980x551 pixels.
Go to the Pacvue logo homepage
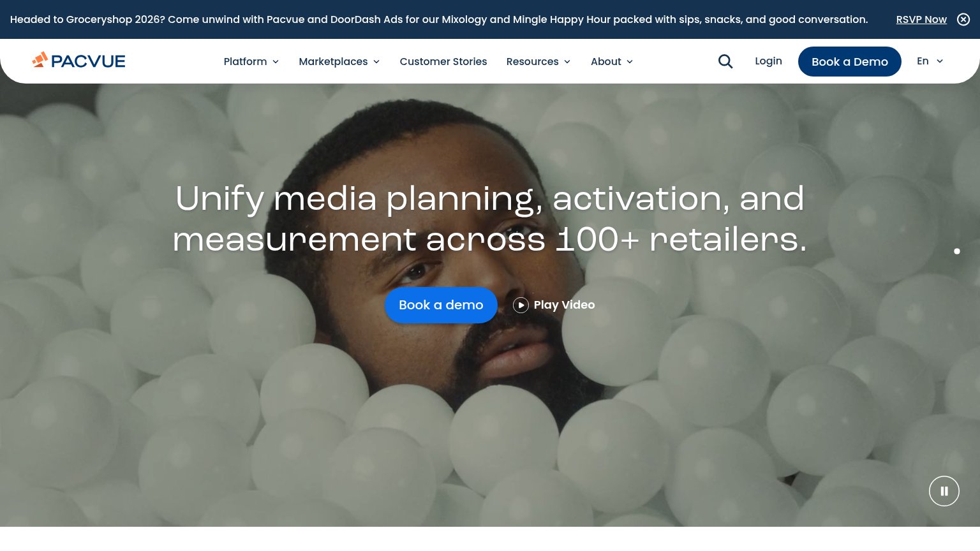point(78,61)
